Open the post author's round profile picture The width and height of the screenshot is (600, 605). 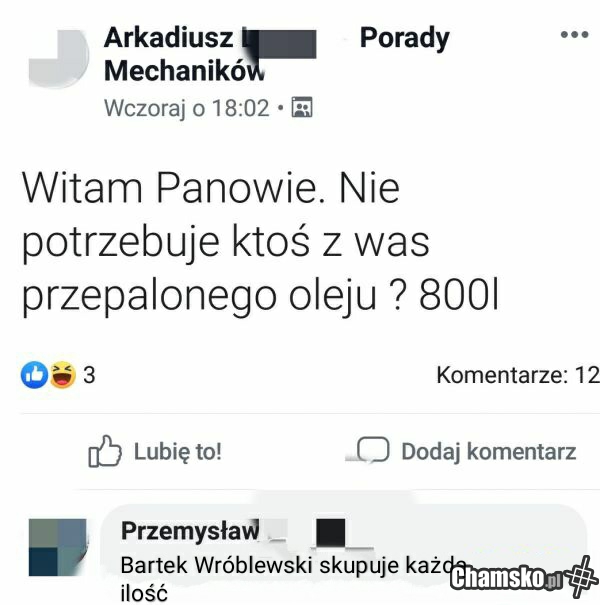tap(59, 57)
